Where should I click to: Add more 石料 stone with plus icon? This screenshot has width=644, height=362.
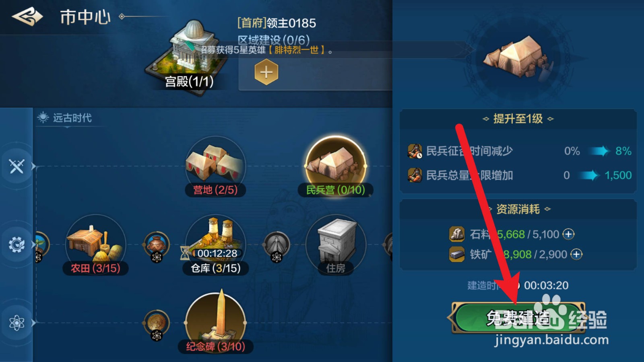coord(568,234)
